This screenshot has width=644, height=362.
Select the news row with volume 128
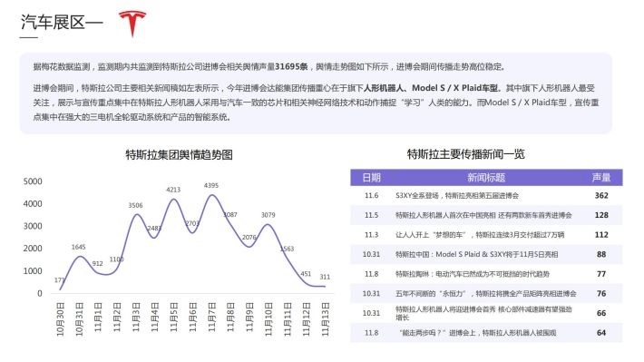[486, 215]
